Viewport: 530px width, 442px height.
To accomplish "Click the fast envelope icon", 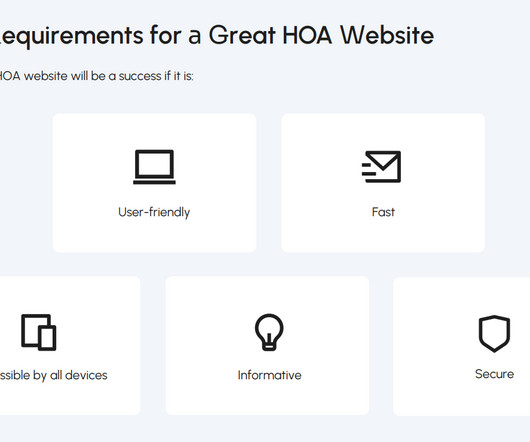I will [381, 167].
